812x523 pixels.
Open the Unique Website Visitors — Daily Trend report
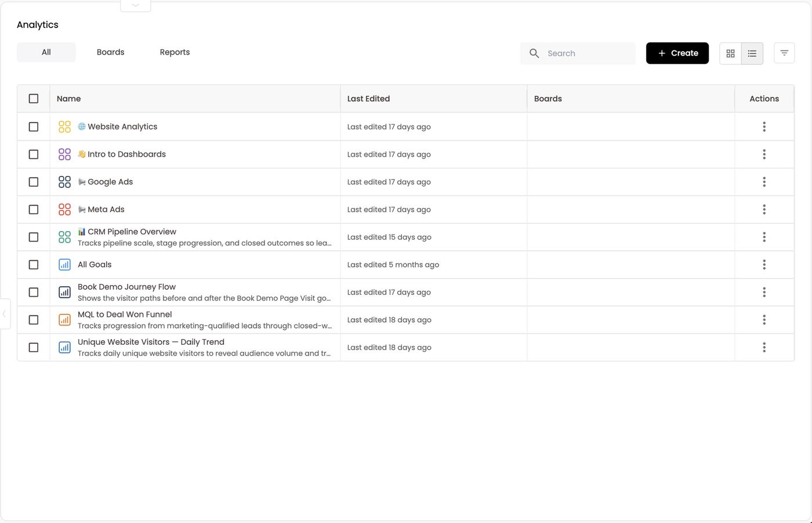(x=151, y=342)
